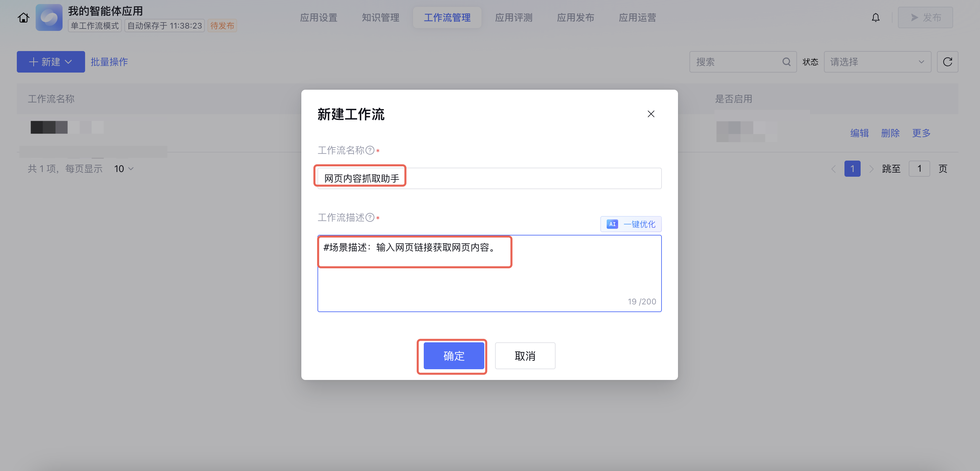Open the 知识管理 tab
This screenshot has height=471, width=980.
(x=380, y=17)
